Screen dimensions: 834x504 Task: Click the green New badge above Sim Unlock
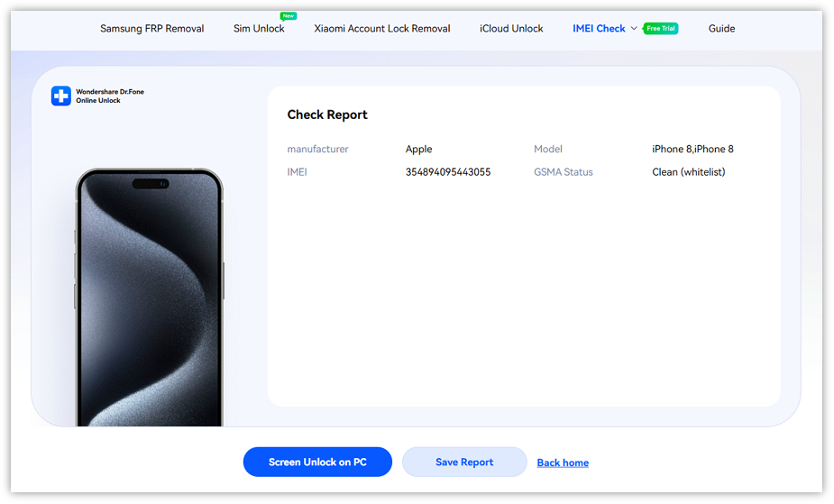coord(289,16)
